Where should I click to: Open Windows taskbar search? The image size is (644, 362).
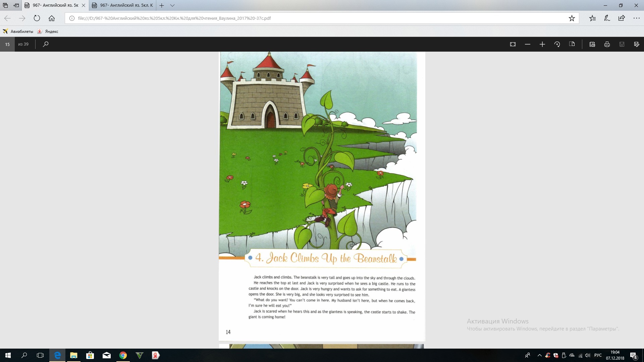(x=24, y=355)
